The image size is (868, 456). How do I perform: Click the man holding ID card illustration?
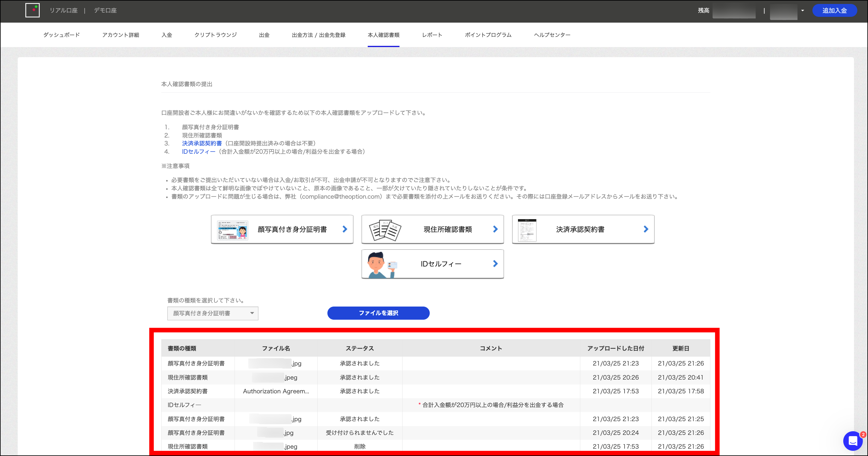click(x=382, y=265)
